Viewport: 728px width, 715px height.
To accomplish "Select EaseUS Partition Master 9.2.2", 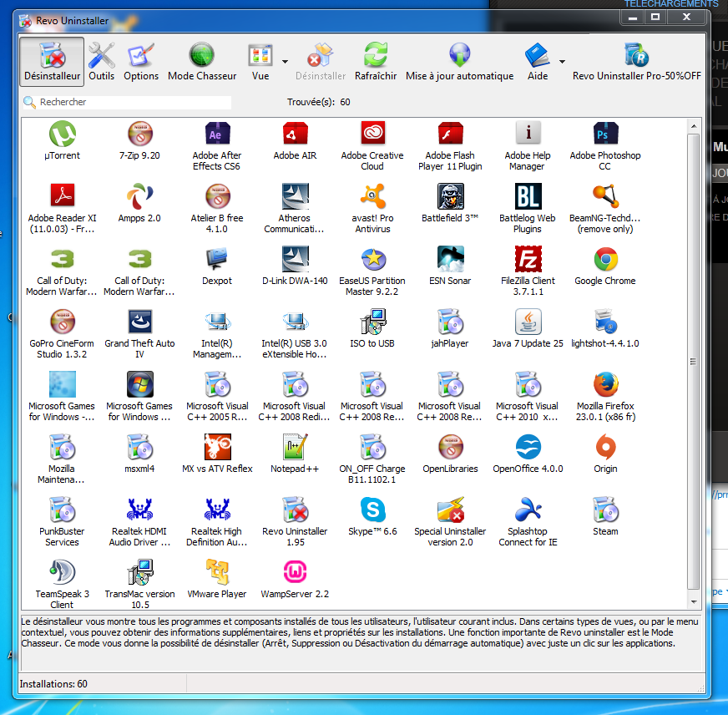I will (372, 271).
